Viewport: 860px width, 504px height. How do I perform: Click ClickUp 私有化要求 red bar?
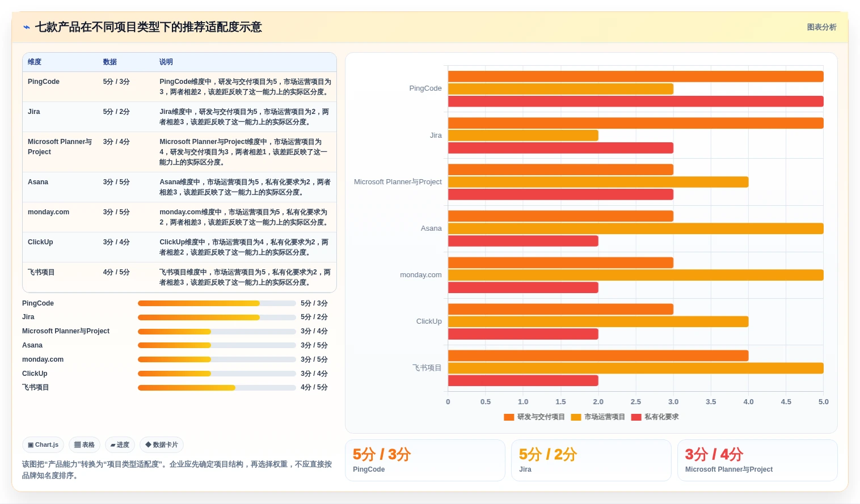(x=523, y=334)
